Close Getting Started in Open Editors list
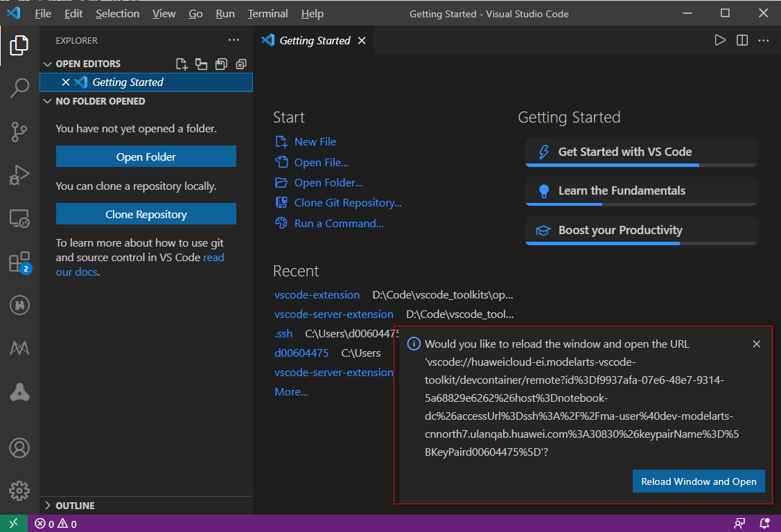Image resolution: width=781 pixels, height=532 pixels. pyautogui.click(x=66, y=82)
